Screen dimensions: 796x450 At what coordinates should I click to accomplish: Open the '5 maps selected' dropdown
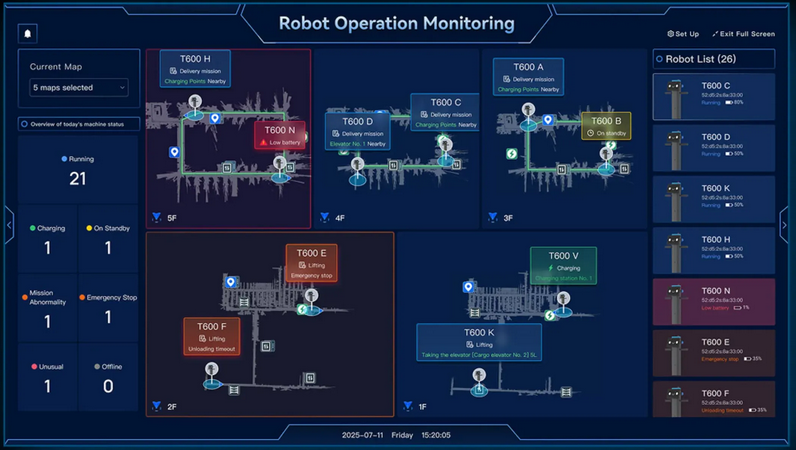pyautogui.click(x=78, y=88)
